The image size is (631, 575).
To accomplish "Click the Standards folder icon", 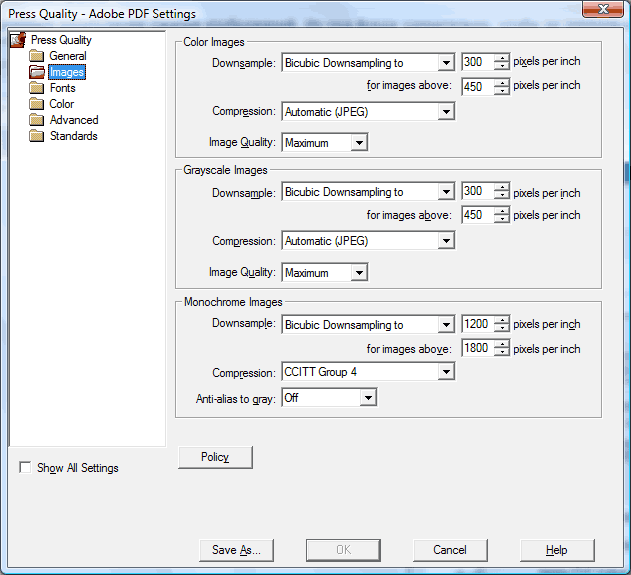I will (37, 136).
